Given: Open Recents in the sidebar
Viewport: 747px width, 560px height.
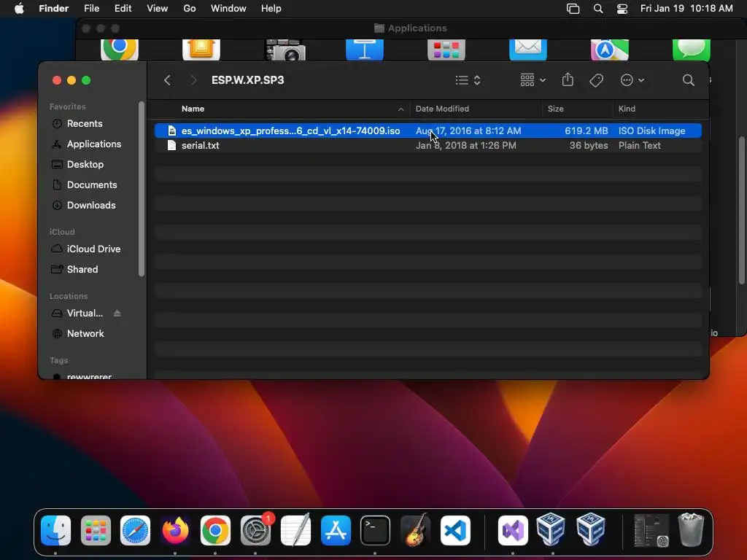Looking at the screenshot, I should click(x=85, y=123).
